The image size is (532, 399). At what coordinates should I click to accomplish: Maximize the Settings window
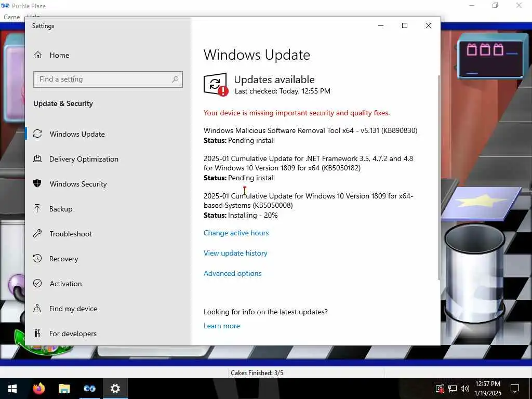pos(404,25)
